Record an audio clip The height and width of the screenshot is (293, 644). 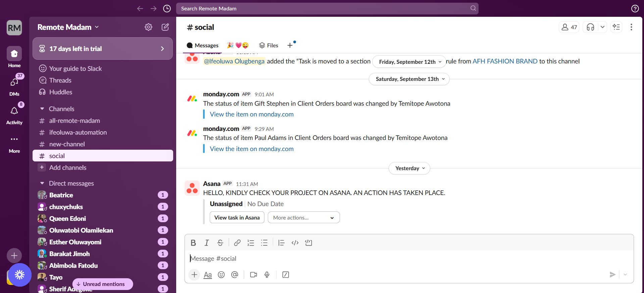pyautogui.click(x=267, y=275)
